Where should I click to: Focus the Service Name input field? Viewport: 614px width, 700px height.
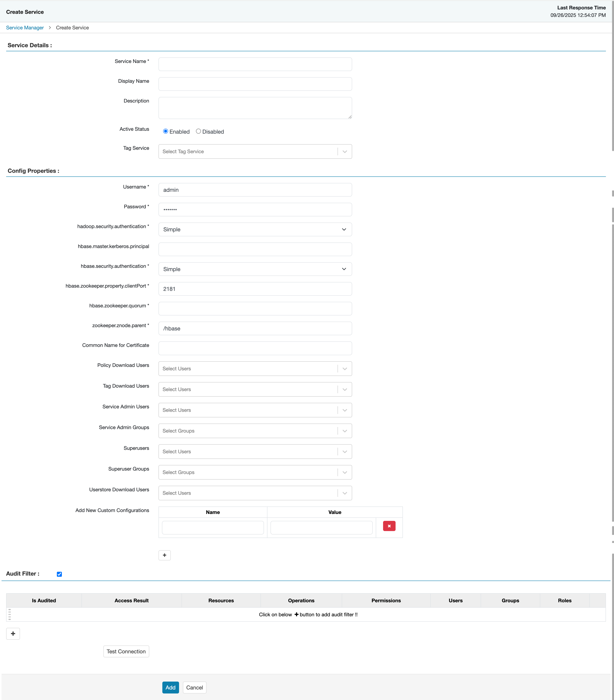pyautogui.click(x=255, y=64)
